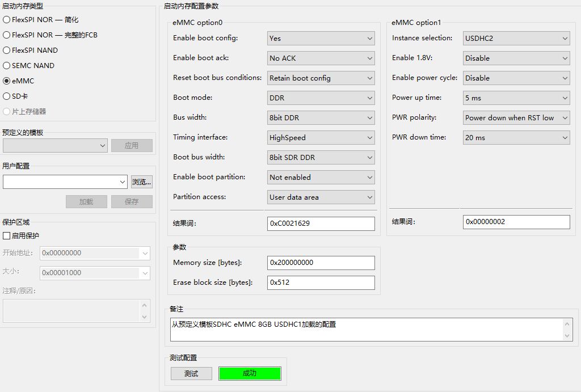Open Enable boot ack dropdown
The height and width of the screenshot is (392, 581).
[321, 58]
